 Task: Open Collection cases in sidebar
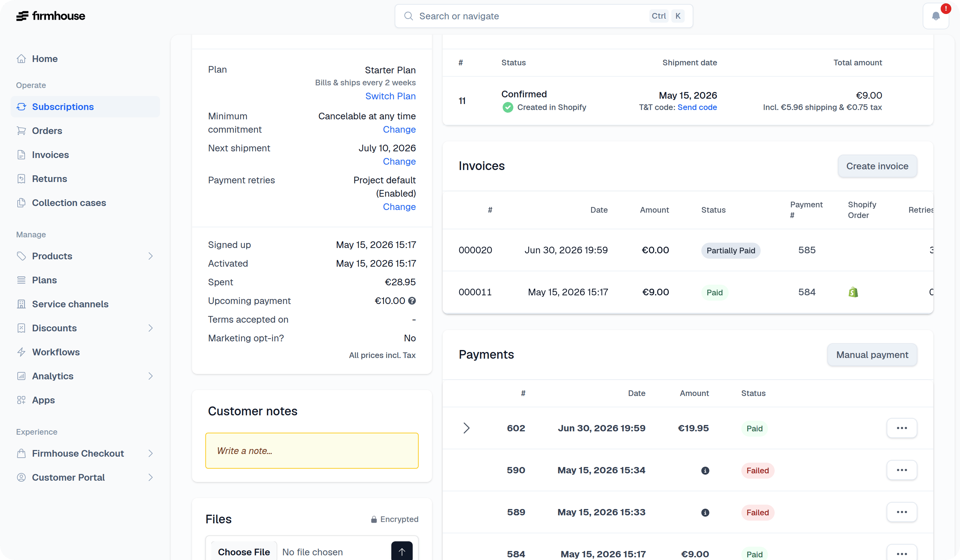pos(85,203)
